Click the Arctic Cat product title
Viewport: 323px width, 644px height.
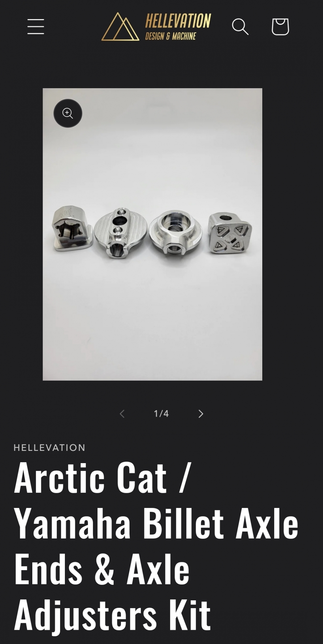tap(156, 546)
